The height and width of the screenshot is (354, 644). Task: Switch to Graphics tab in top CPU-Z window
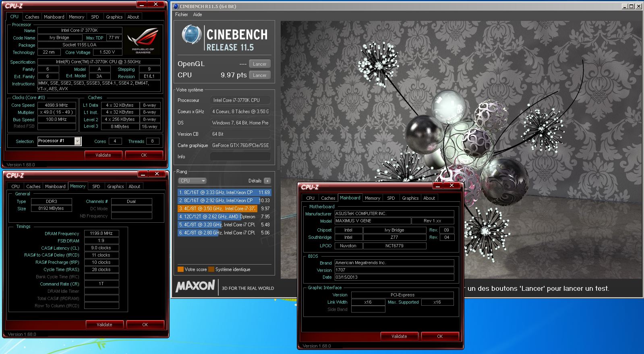(x=114, y=17)
